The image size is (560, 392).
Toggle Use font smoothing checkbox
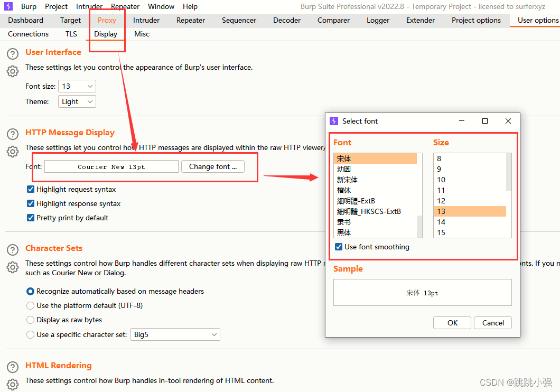tap(339, 247)
